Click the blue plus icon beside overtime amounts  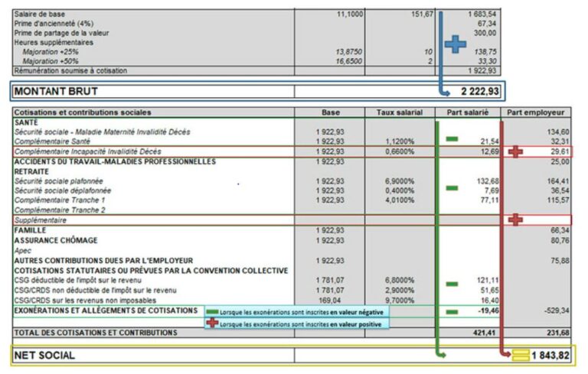(x=455, y=44)
